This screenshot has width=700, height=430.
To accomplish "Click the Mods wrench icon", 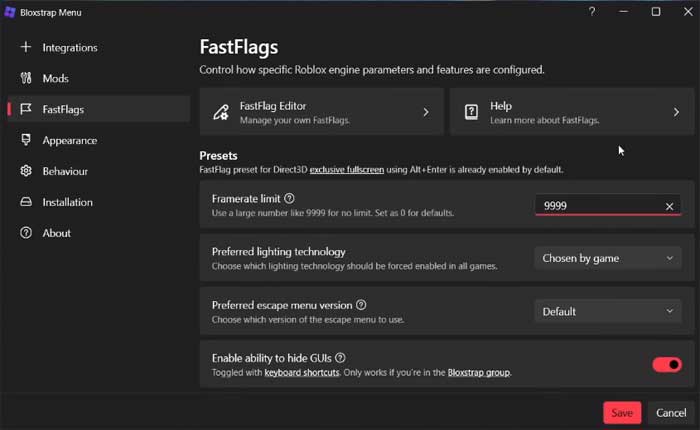I will point(26,78).
